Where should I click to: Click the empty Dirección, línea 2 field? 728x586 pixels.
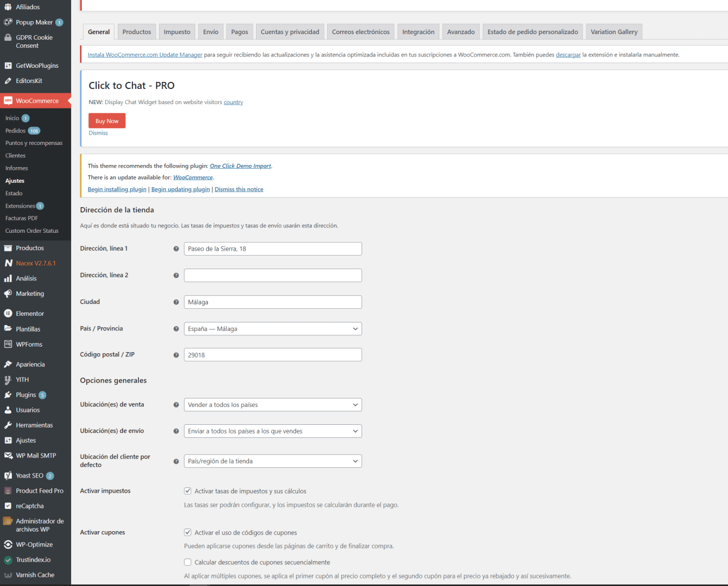273,276
